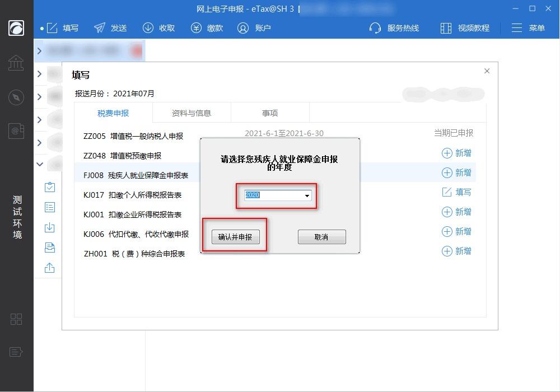Close the 填写 panel
The height and width of the screenshot is (392, 560).
487,71
